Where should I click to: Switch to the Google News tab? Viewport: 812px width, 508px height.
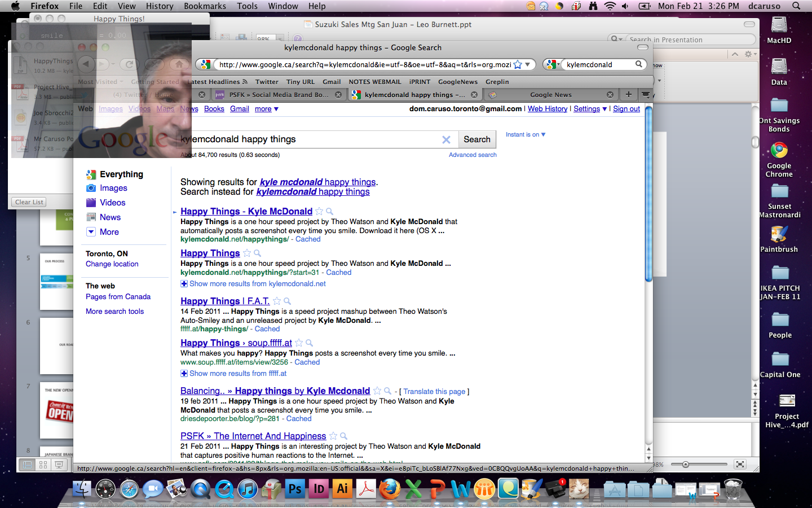[x=550, y=95]
